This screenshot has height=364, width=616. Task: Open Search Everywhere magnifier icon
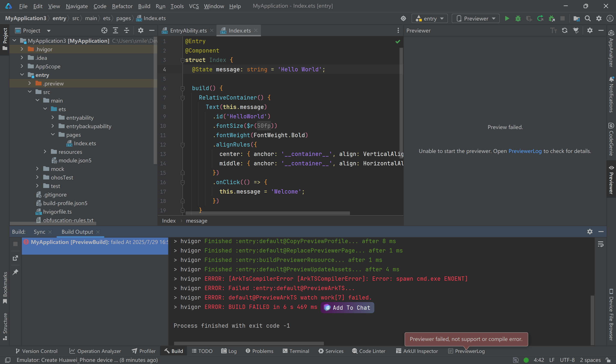click(x=588, y=18)
